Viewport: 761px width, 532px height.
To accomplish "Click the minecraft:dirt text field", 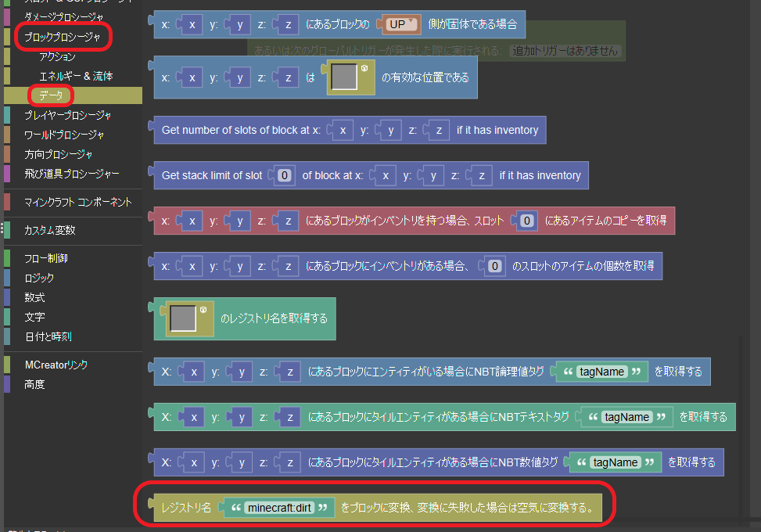I will [x=279, y=508].
